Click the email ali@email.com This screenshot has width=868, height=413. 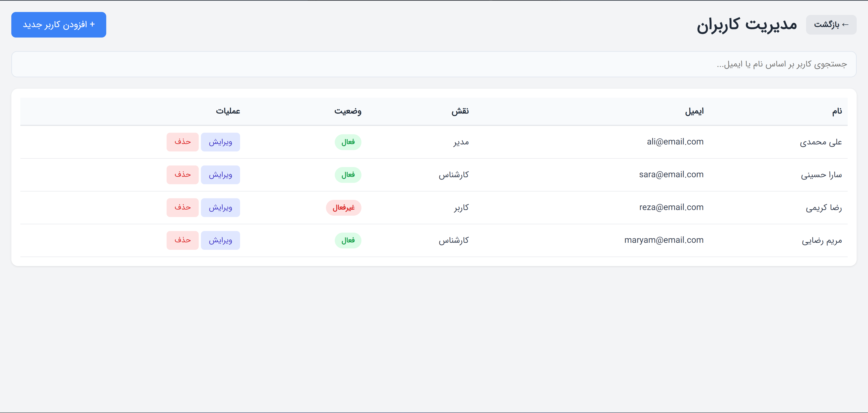click(675, 142)
